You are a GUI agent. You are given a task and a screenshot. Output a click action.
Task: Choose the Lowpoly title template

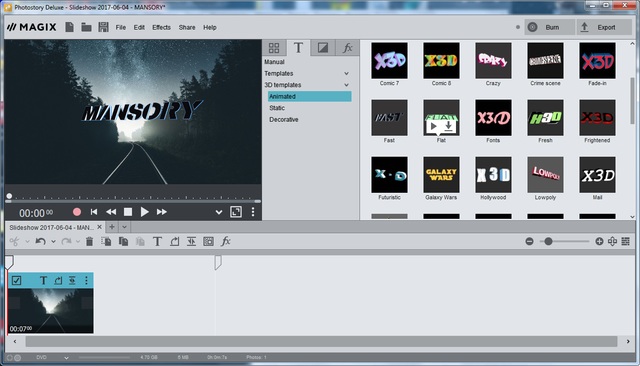pyautogui.click(x=545, y=175)
